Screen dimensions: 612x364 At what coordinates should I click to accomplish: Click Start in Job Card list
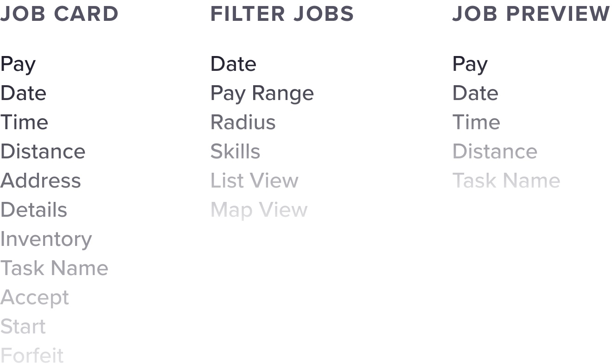click(x=23, y=327)
